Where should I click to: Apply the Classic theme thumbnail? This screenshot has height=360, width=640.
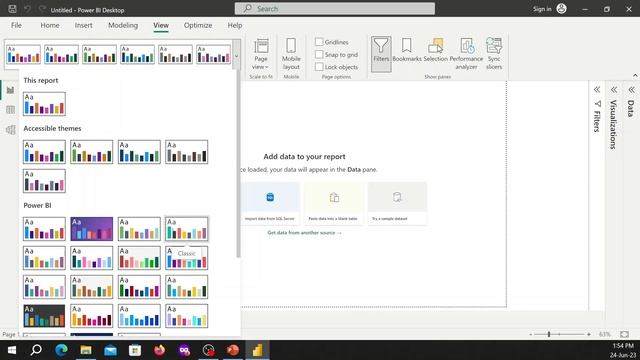[187, 229]
